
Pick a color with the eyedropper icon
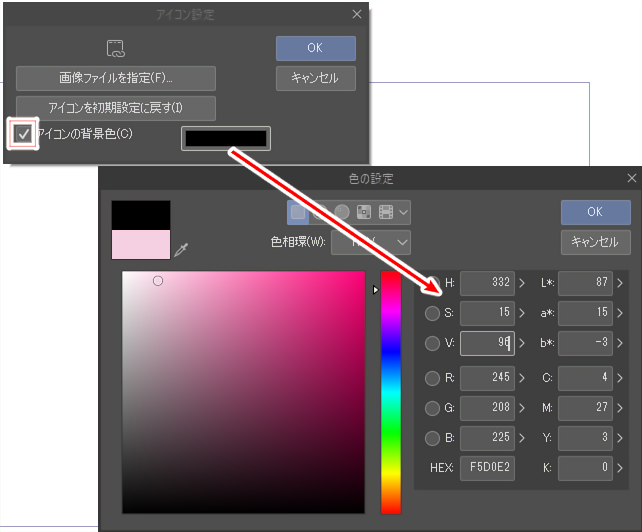181,249
